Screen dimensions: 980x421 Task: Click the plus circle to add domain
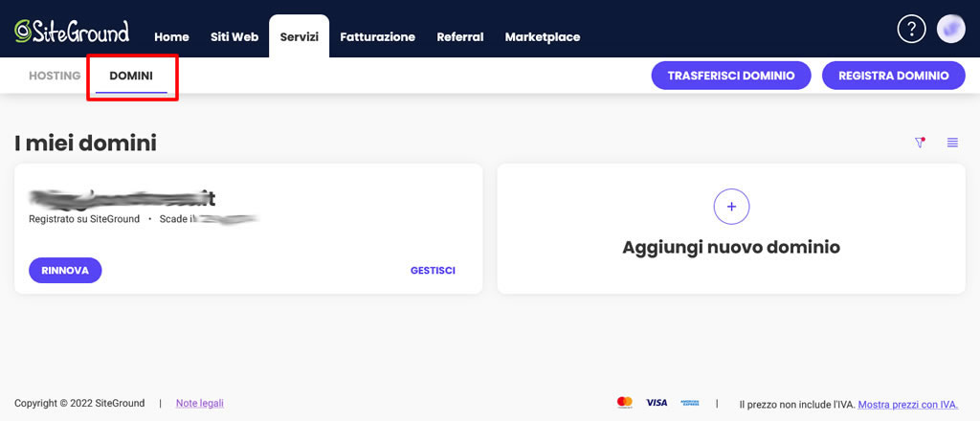[x=731, y=206]
